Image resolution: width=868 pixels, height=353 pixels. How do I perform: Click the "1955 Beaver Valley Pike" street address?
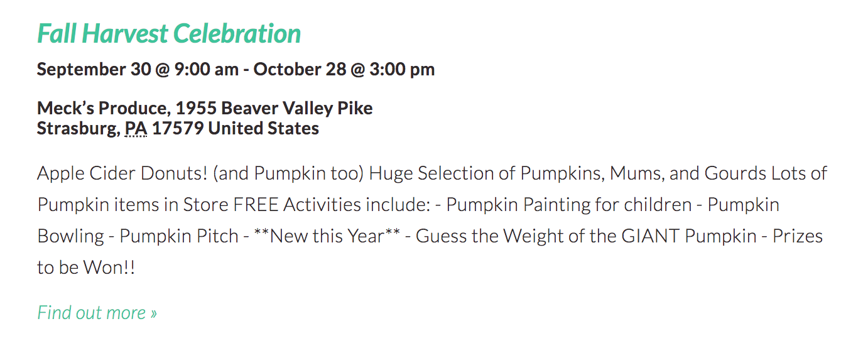274,108
